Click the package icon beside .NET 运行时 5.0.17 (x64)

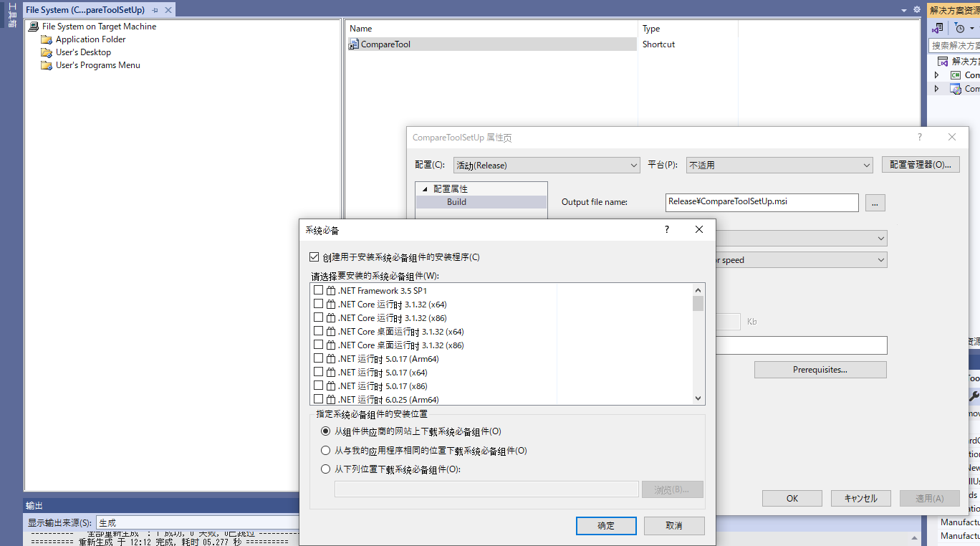[x=331, y=373]
